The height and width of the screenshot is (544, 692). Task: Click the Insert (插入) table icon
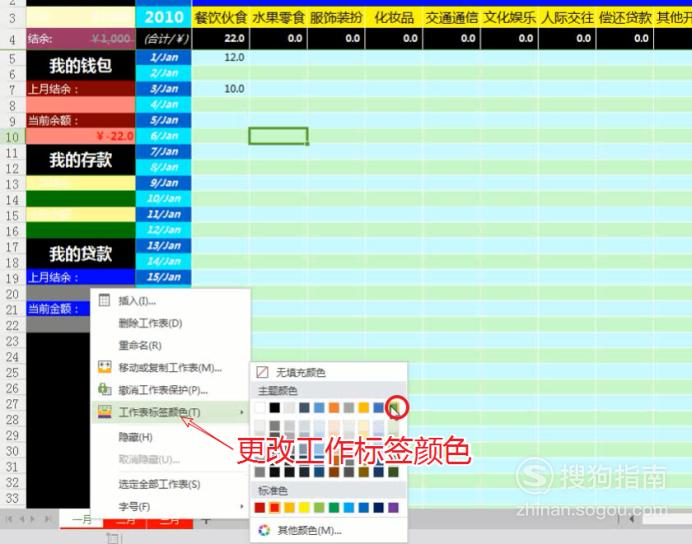[x=104, y=300]
